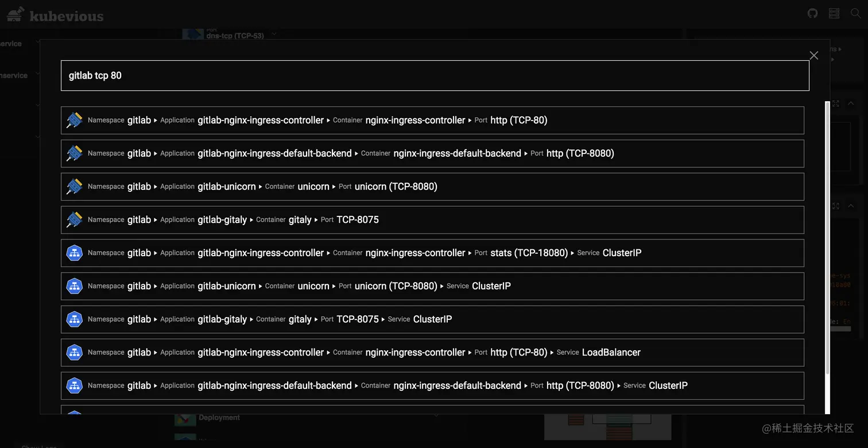Screen dimensions: 868x448
Task: Maximize the lower right background panel
Action: [x=836, y=206]
